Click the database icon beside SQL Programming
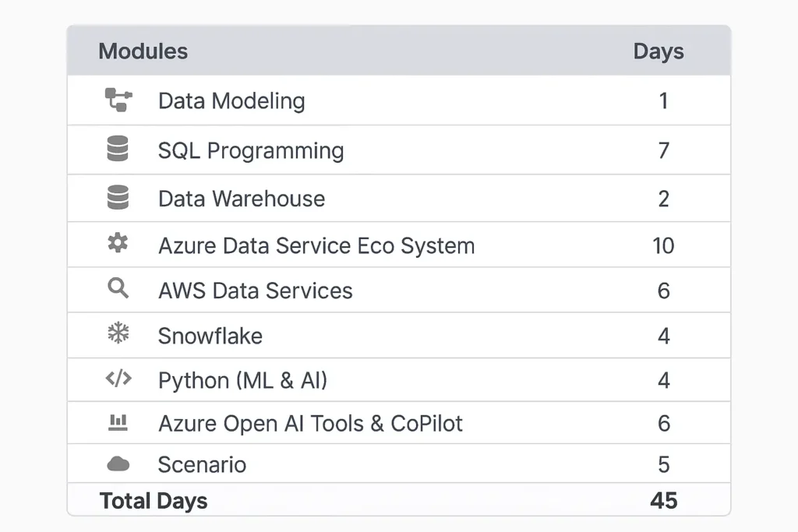798x532 pixels. [118, 149]
